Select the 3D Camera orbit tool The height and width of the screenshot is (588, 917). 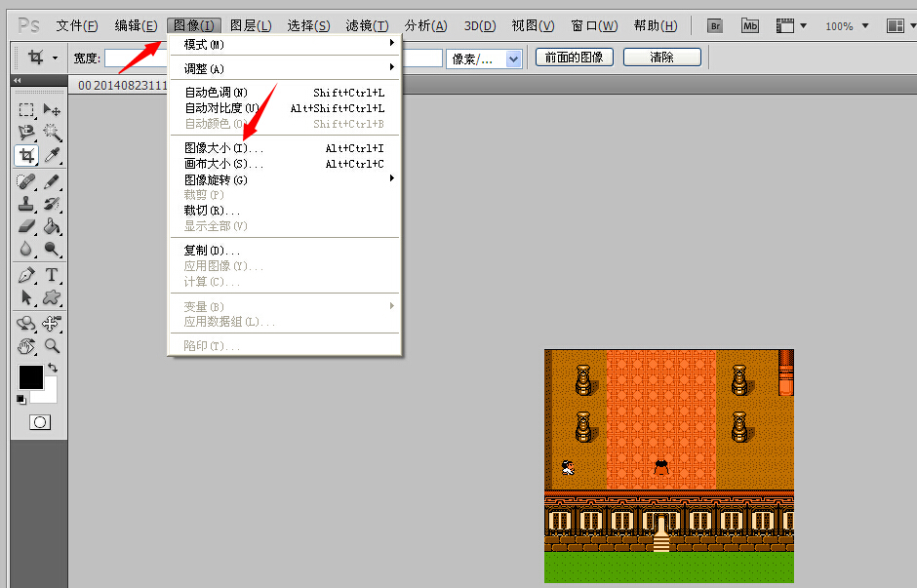(52, 324)
